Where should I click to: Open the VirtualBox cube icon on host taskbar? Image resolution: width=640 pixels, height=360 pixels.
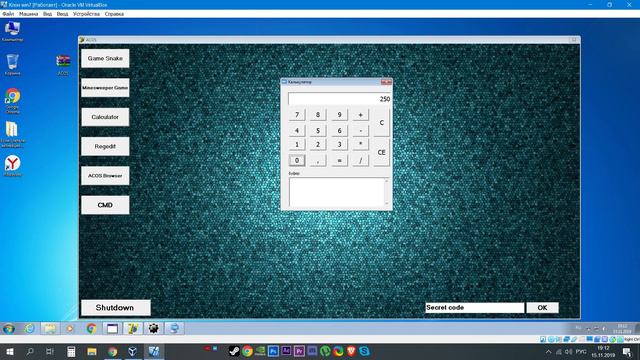pyautogui.click(x=133, y=351)
